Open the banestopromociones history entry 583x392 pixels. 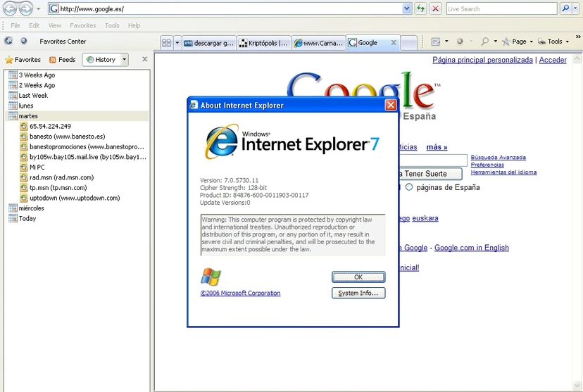coord(82,147)
